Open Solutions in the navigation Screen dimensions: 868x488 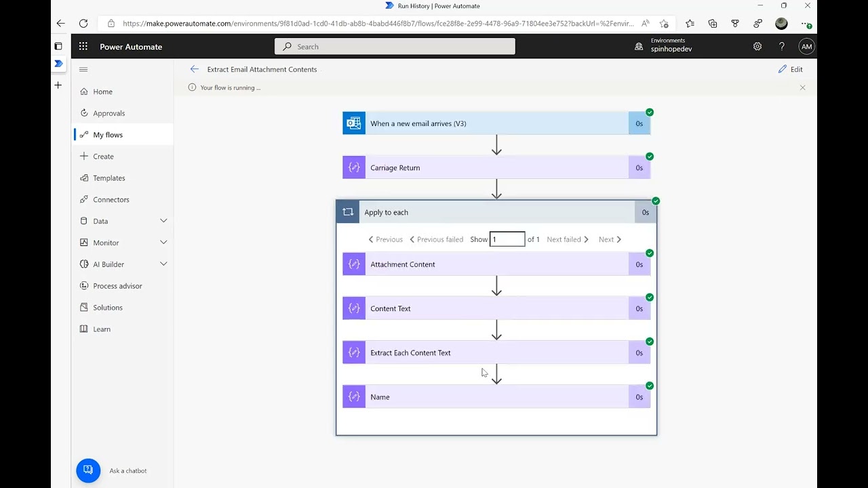point(122,308)
